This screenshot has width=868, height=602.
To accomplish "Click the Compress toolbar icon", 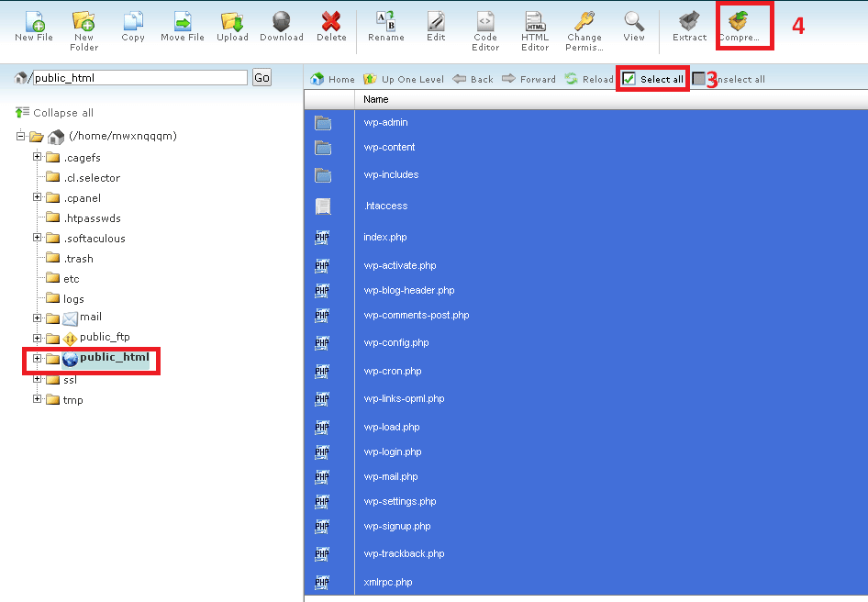I will pyautogui.click(x=739, y=22).
